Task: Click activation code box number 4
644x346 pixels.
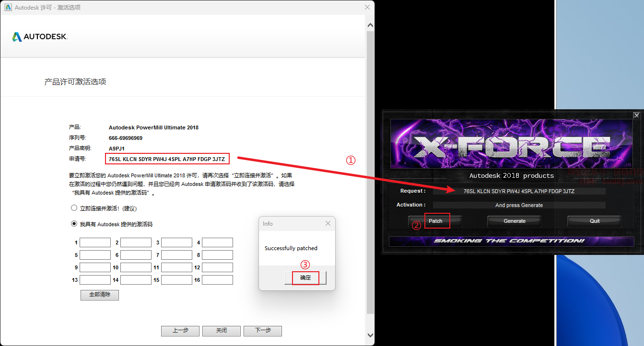Action: pos(217,242)
